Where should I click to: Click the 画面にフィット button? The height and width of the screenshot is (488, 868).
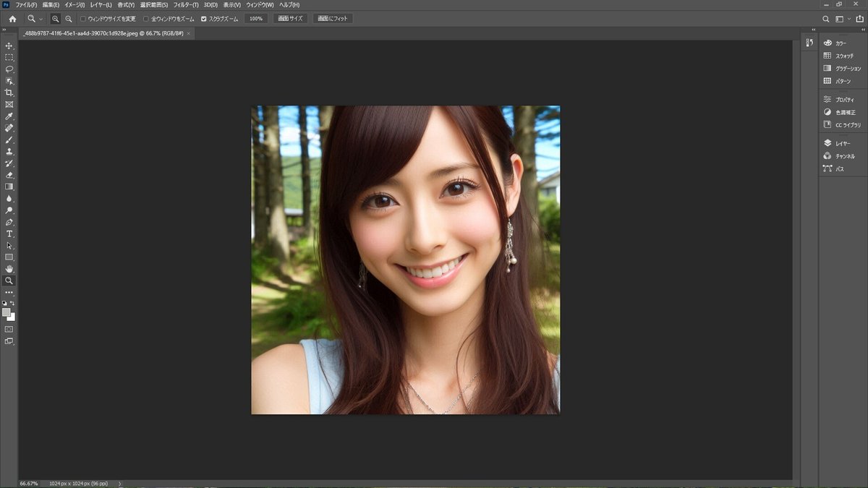(x=334, y=18)
